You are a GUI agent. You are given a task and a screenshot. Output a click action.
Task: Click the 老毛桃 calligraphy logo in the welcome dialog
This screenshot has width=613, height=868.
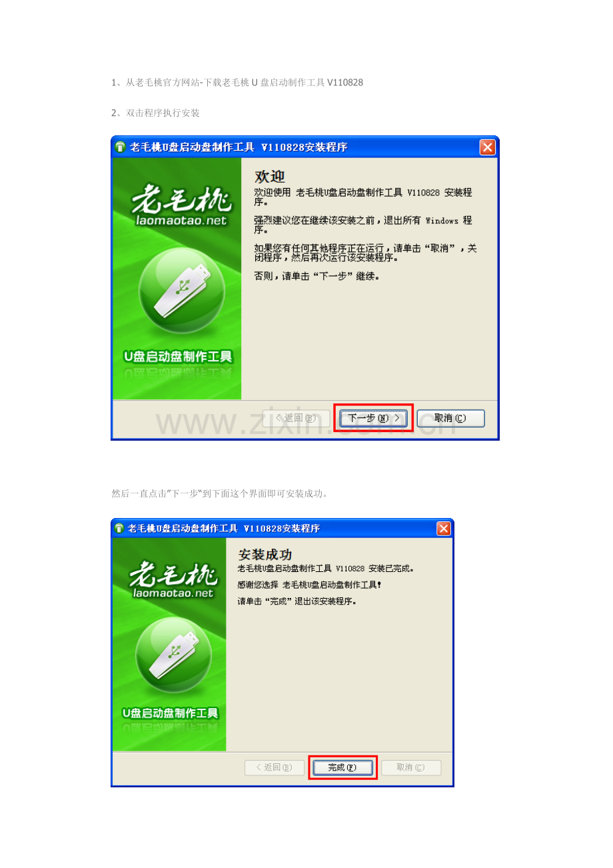(x=178, y=199)
